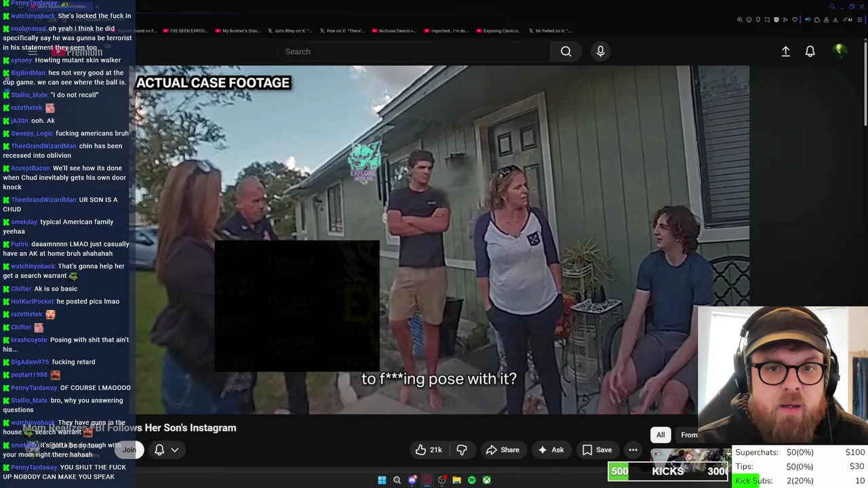Select the 'All' filter chip
Image resolution: width=868 pixels, height=488 pixels.
[x=660, y=435]
